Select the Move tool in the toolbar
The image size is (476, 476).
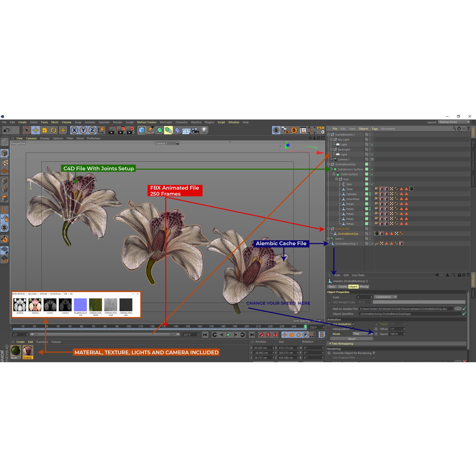point(36,130)
